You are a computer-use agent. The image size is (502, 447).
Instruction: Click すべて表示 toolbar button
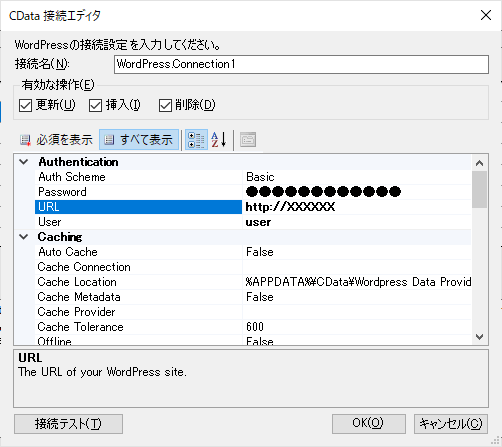pos(139,140)
